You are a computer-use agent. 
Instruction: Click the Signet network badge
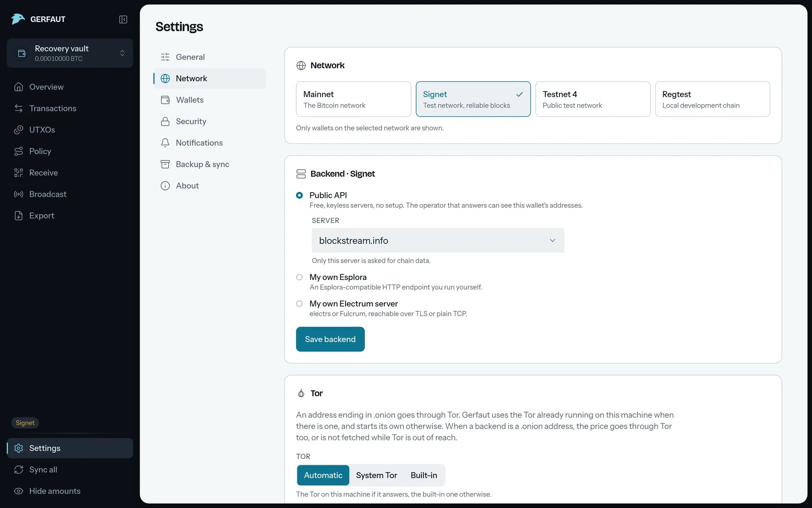25,423
